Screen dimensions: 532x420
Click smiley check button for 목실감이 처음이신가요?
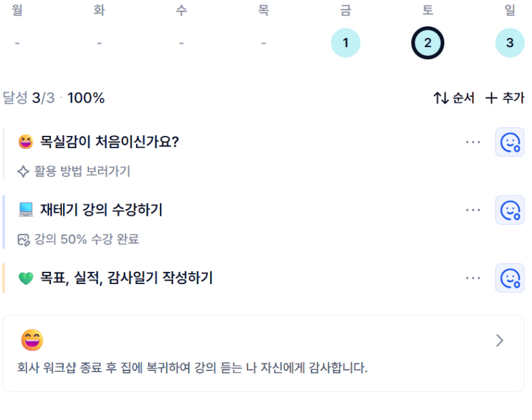(509, 142)
